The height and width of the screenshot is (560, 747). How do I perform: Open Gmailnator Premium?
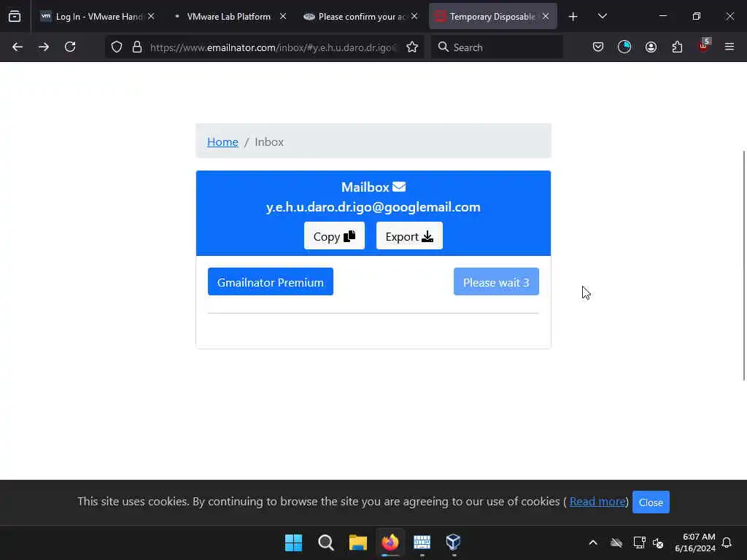(x=271, y=281)
